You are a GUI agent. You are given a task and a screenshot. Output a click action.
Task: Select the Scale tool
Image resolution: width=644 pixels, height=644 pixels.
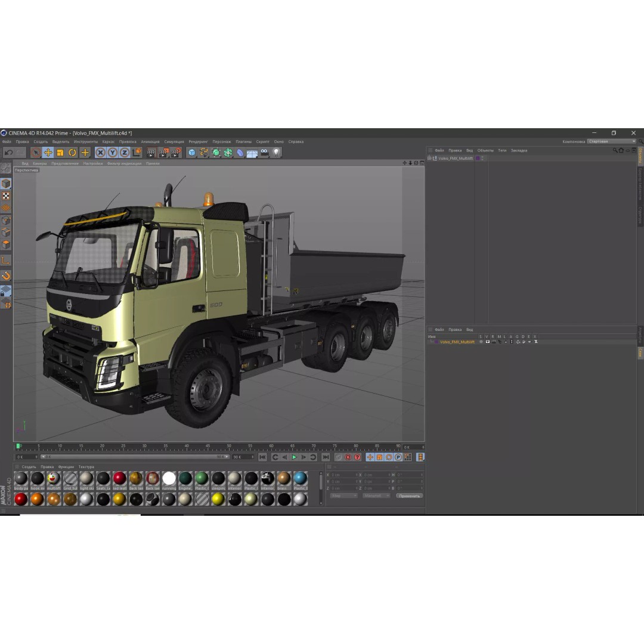coord(60,153)
